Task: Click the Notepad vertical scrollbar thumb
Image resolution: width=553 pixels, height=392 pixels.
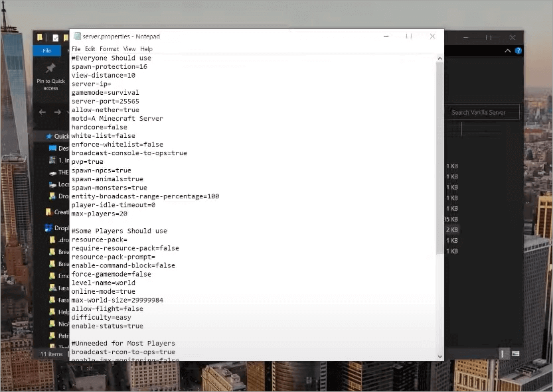Action: click(439, 158)
